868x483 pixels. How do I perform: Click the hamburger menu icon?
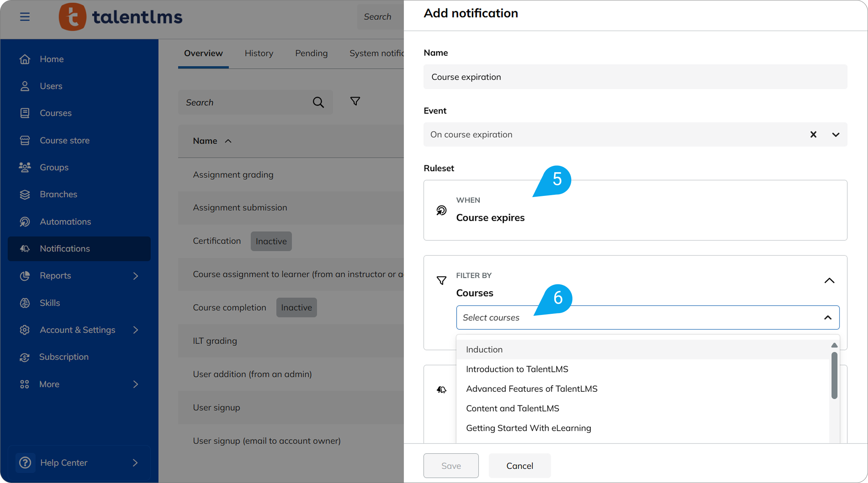coord(25,17)
